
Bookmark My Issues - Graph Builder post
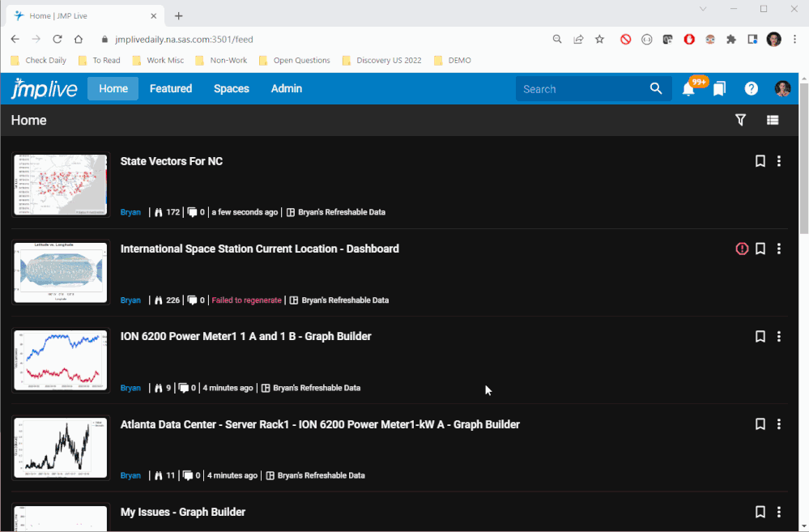click(x=760, y=512)
